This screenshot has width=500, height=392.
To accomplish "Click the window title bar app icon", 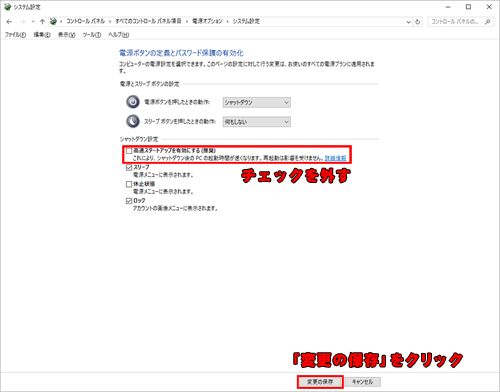I will pos(7,7).
